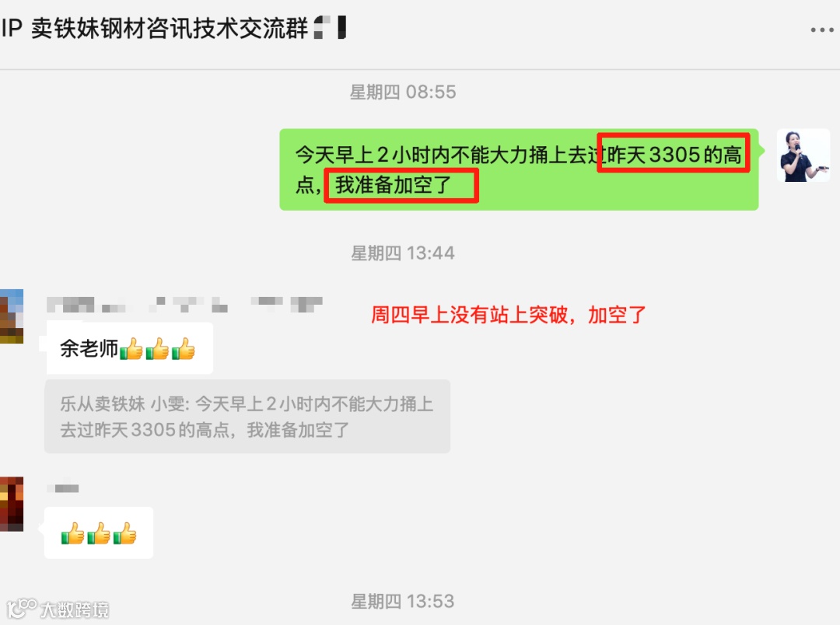Click the 星期四 13:44 timestamp
Screen dimensions: 840x625
coord(403,253)
